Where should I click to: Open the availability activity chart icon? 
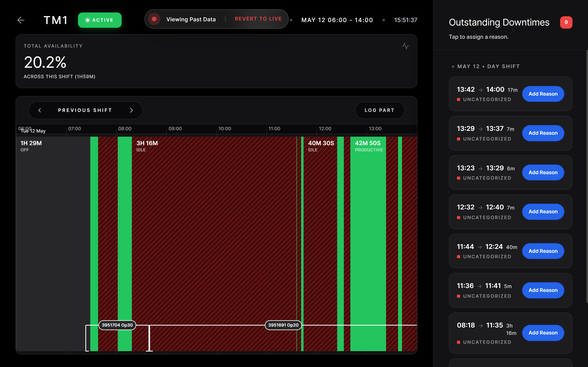(x=405, y=46)
